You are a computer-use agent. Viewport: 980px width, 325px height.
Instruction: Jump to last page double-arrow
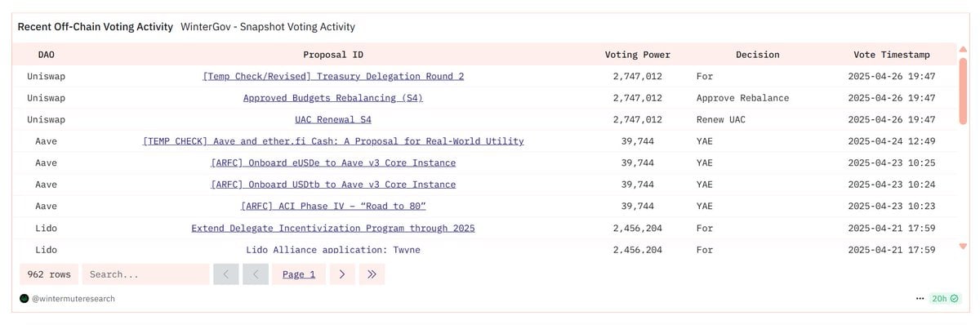372,274
